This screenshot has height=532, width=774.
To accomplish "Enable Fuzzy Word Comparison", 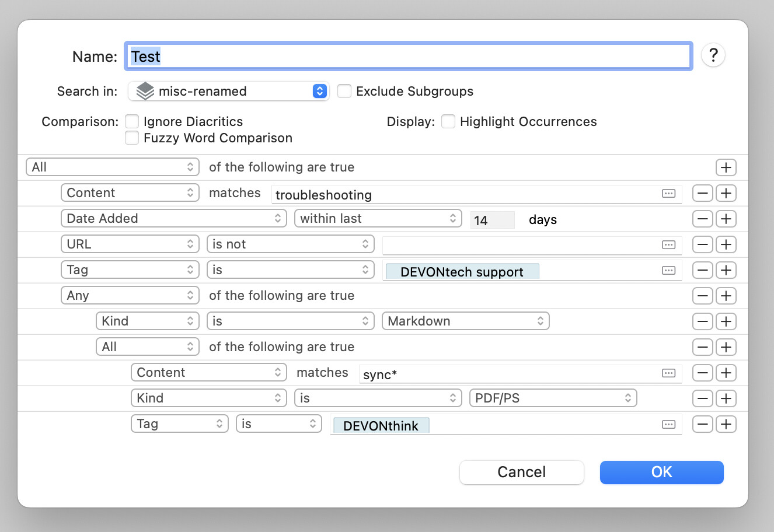I will 133,138.
